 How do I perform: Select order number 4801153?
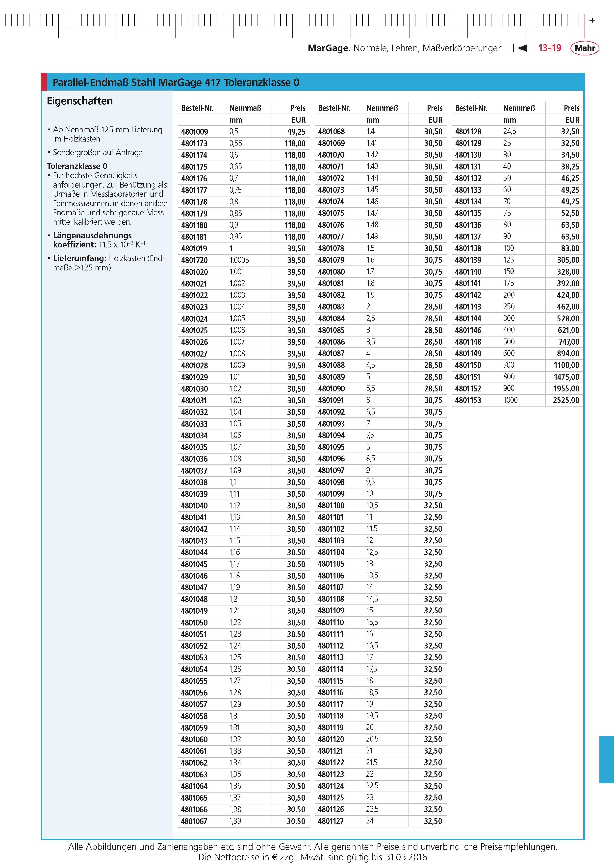click(468, 400)
